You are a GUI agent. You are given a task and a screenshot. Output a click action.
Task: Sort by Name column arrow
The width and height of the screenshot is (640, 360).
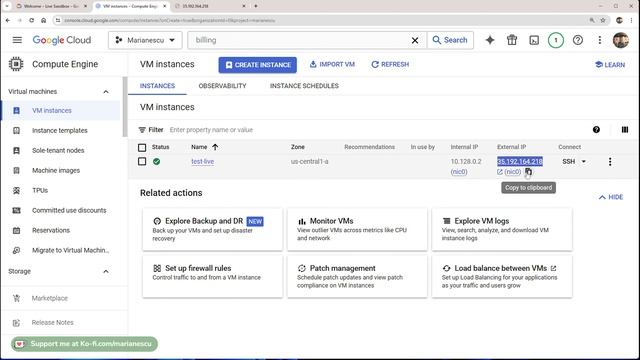(x=215, y=147)
